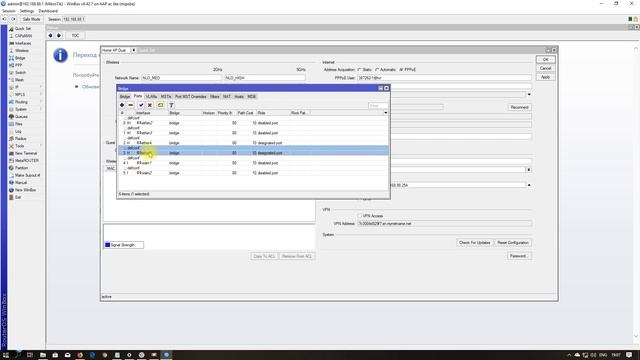Disable the selected port with the red X icon
Screen dimensions: 640x360
150,105
